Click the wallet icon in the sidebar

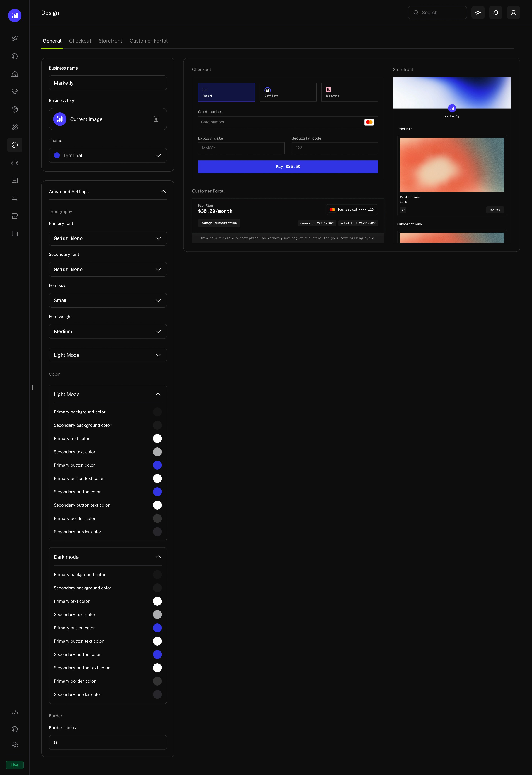point(15,233)
